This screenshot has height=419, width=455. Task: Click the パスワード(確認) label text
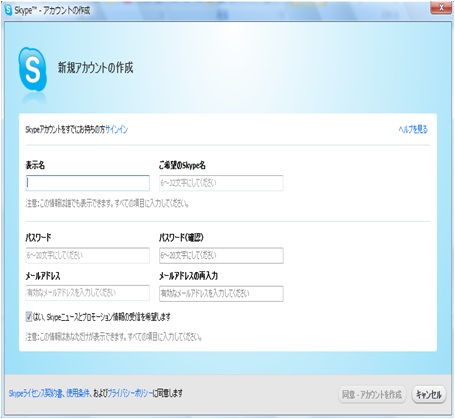(181, 238)
